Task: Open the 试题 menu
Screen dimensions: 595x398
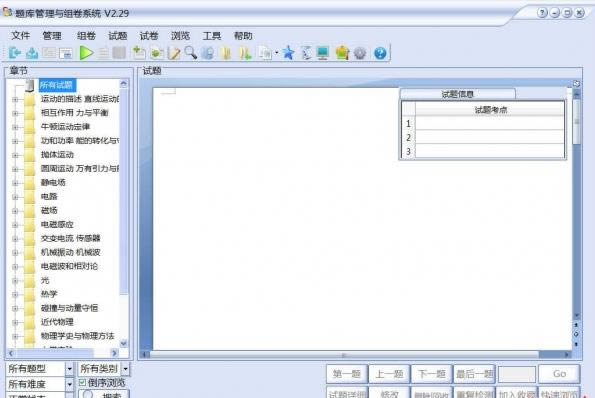Action: point(118,36)
